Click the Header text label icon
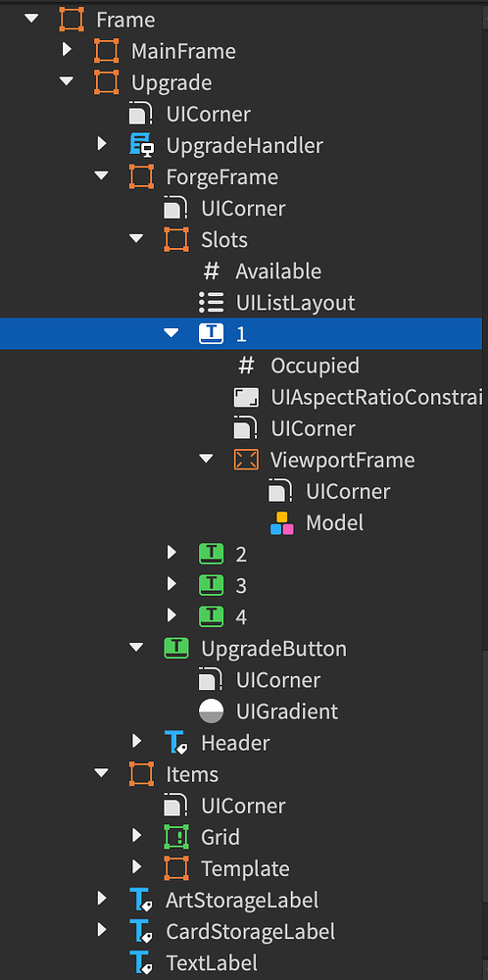This screenshot has width=488, height=980. pos(176,743)
